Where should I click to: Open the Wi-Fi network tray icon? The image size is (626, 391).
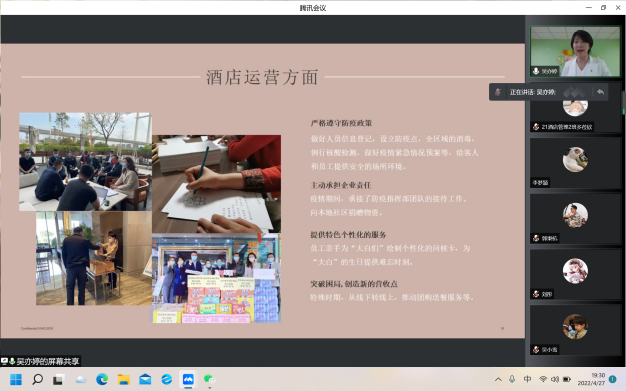click(x=543, y=379)
